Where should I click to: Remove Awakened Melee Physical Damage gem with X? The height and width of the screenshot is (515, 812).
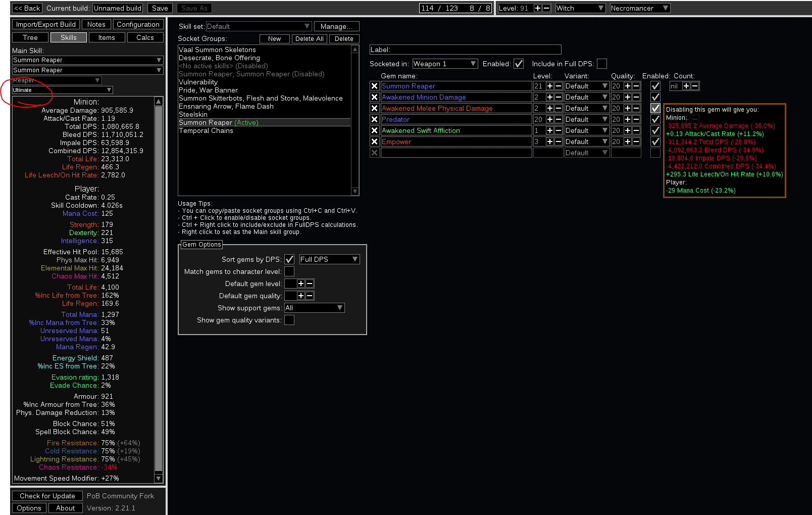[x=374, y=108]
